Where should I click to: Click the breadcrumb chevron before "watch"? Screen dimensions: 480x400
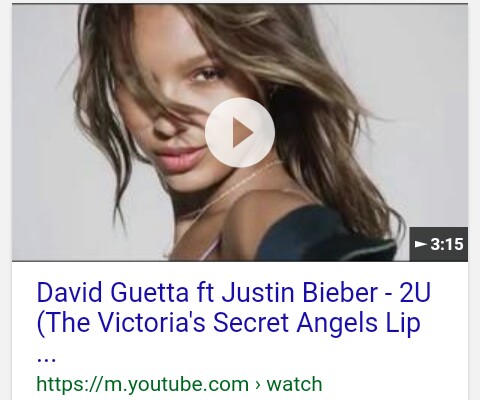click(x=257, y=385)
